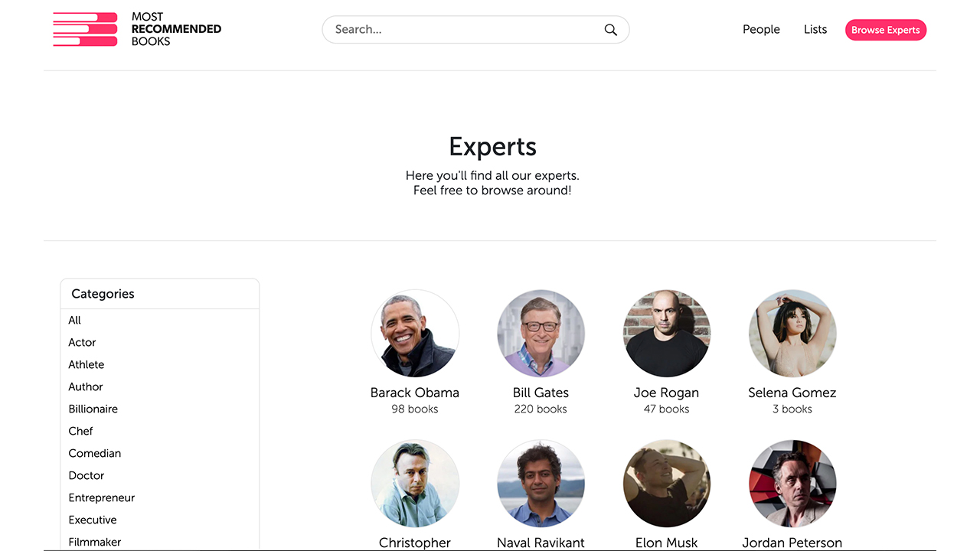Open Bill Gates' profile photo
The height and width of the screenshot is (551, 980).
pyautogui.click(x=541, y=334)
